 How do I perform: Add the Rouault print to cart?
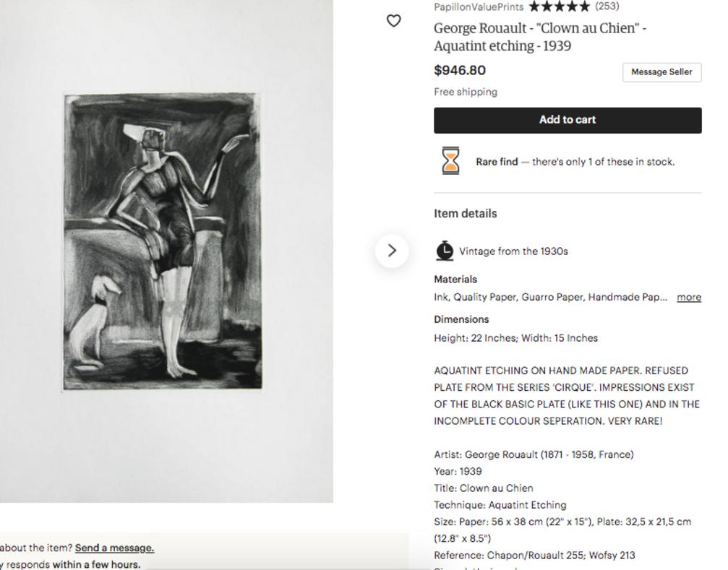[x=568, y=120]
